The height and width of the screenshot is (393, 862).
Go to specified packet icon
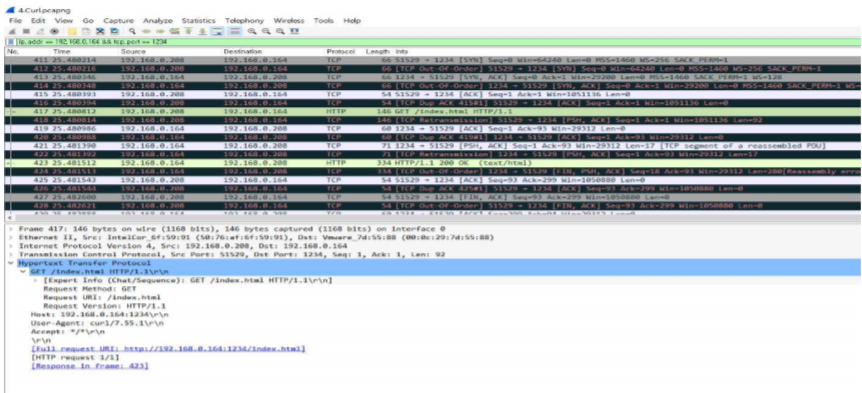[x=174, y=31]
